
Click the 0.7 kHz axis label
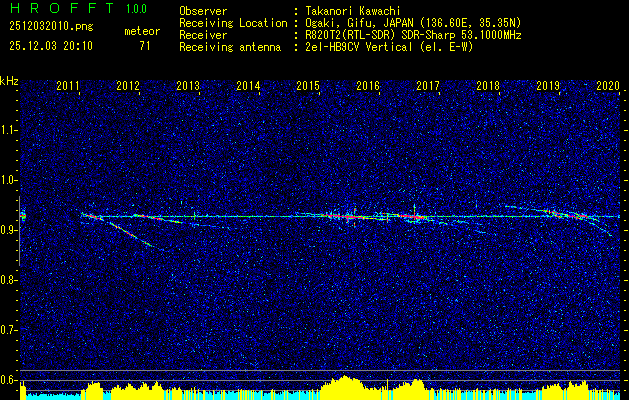coord(9,330)
